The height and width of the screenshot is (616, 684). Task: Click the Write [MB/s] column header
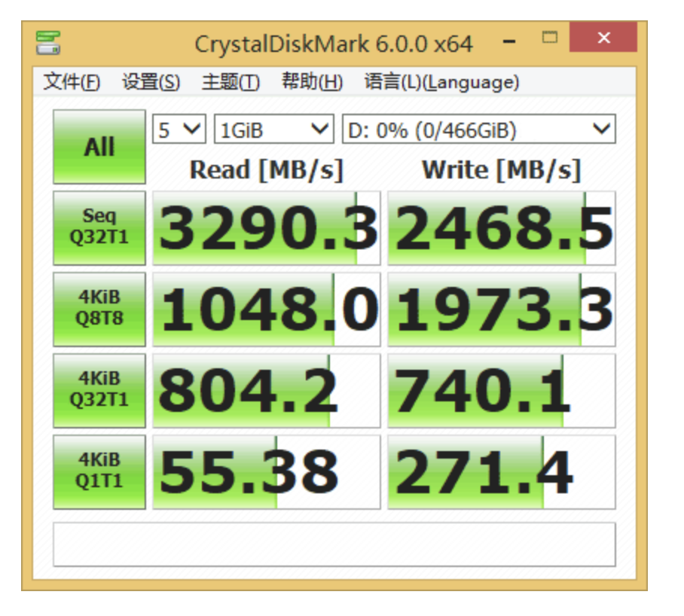click(502, 170)
